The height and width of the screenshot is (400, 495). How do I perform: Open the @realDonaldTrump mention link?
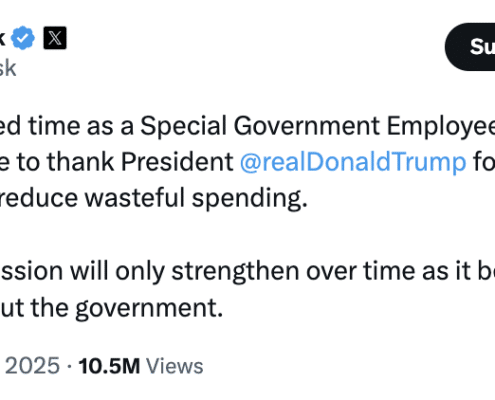pyautogui.click(x=353, y=162)
